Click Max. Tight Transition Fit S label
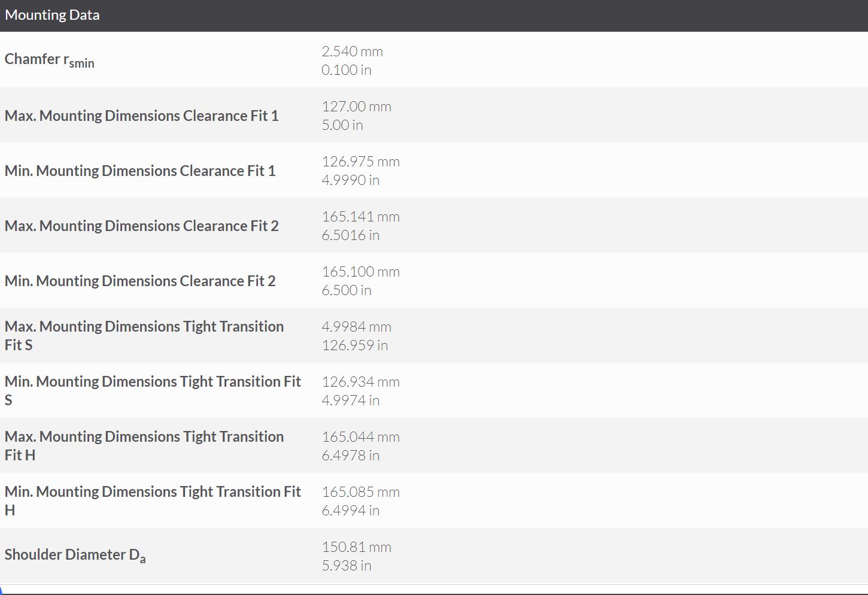The image size is (868, 595). point(144,335)
